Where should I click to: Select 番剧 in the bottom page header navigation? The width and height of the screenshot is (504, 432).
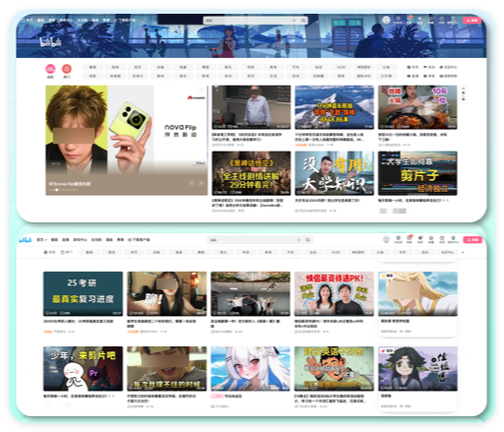[54, 240]
